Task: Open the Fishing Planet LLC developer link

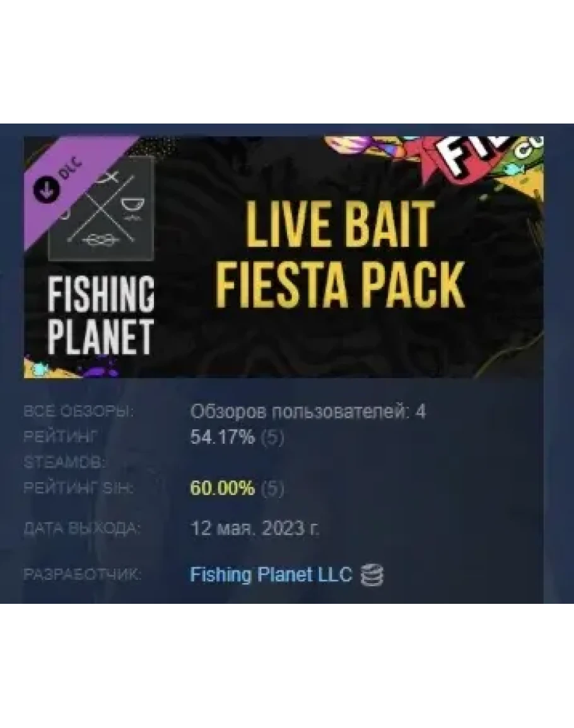Action: click(x=271, y=574)
